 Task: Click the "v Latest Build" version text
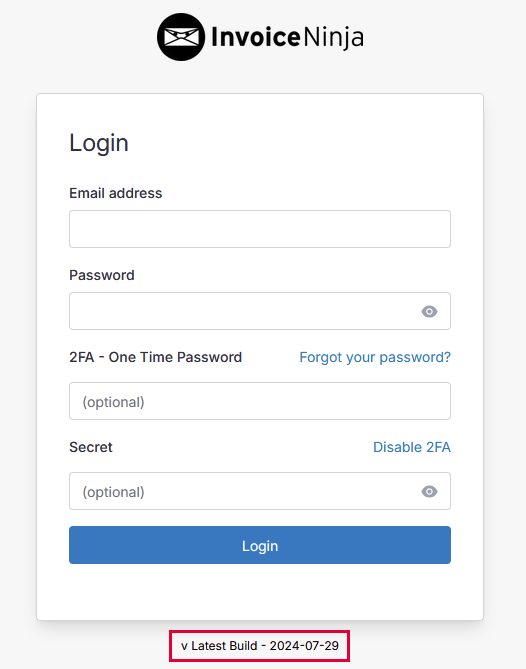click(219, 646)
